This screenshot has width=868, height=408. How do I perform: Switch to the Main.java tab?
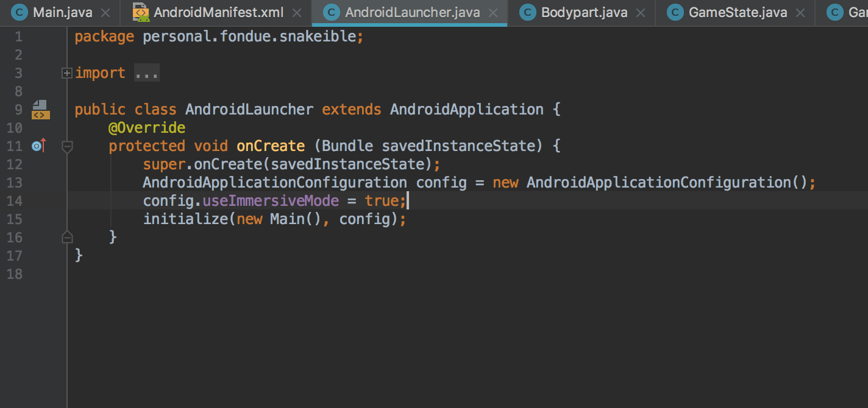point(60,12)
